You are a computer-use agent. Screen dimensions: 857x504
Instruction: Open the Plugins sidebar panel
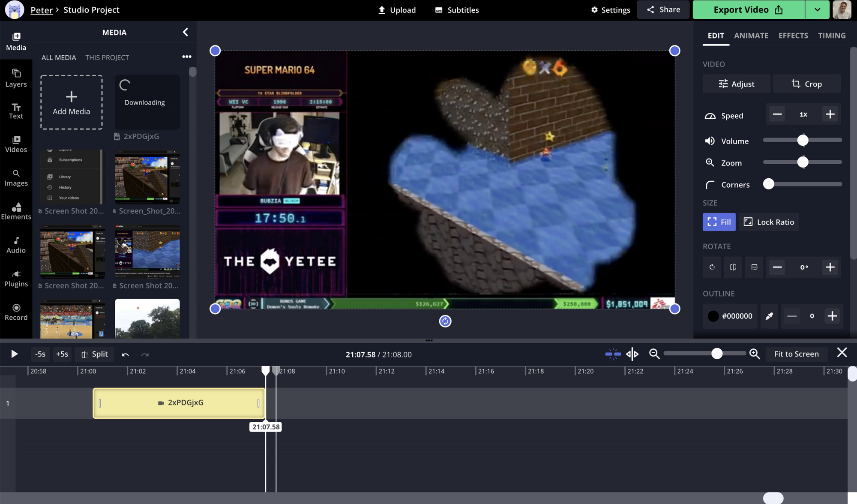[16, 278]
